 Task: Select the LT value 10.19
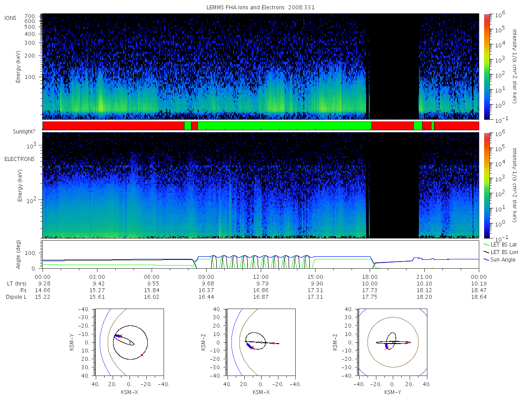tap(479, 283)
